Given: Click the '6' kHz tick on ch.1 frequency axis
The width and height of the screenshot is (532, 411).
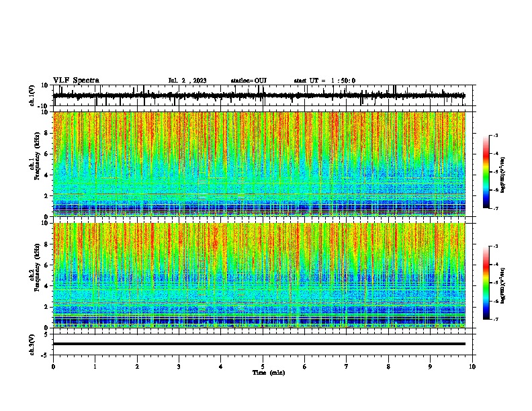Looking at the screenshot, I should [46, 154].
